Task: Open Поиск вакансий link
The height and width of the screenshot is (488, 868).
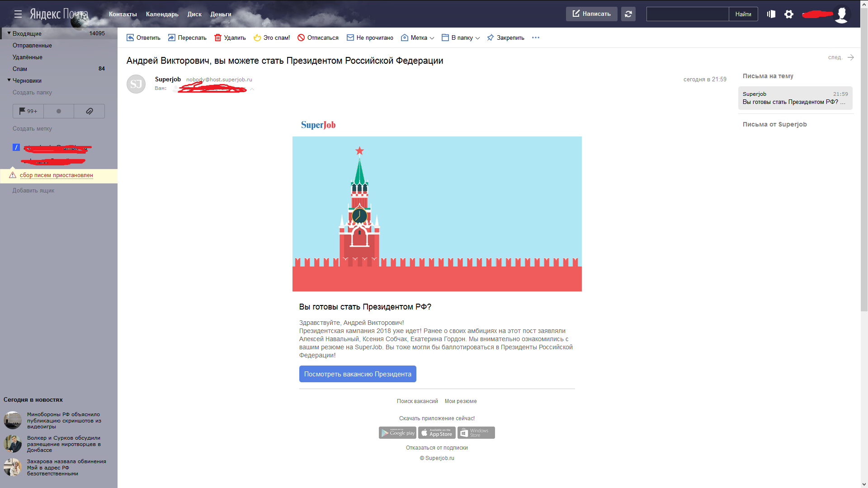Action: 417,401
